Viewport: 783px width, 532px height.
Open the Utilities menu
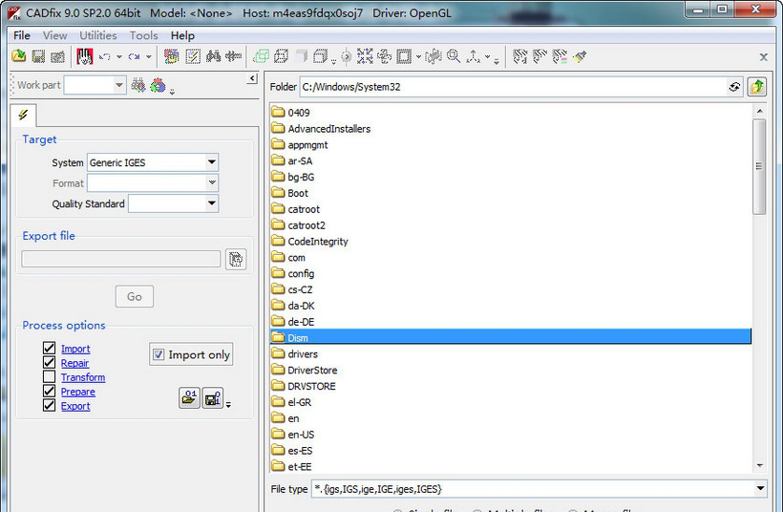point(97,35)
